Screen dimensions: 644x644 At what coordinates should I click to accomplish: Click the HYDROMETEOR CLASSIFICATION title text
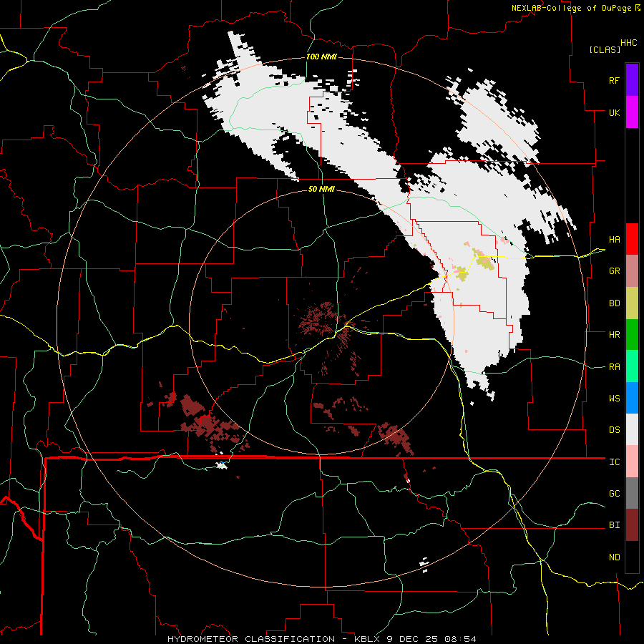coord(251,639)
